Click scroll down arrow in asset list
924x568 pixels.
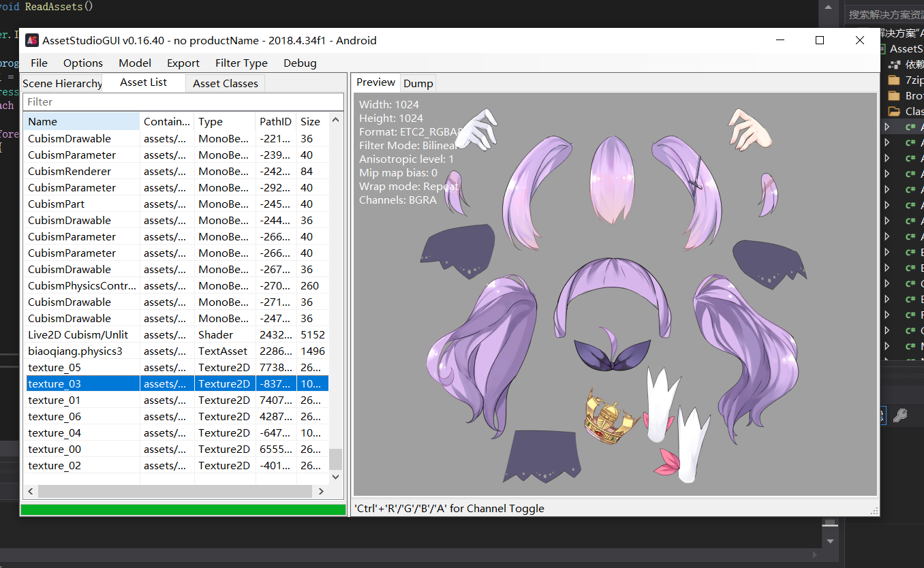pyautogui.click(x=335, y=477)
